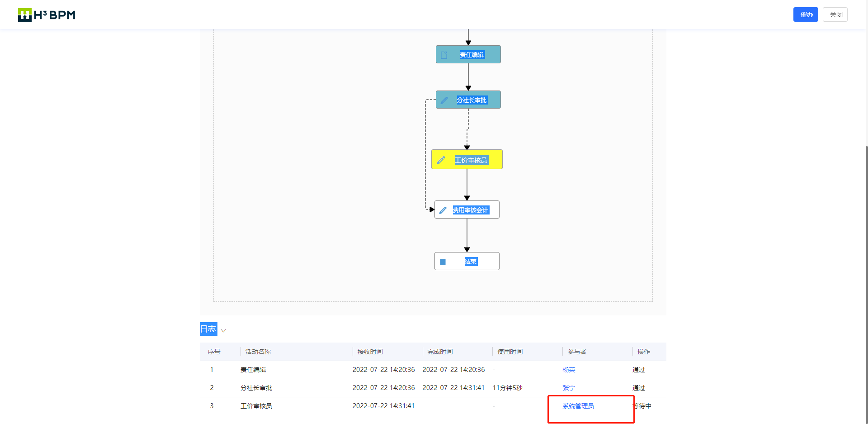
Task: Click the 活动名称 column header
Action: click(258, 352)
